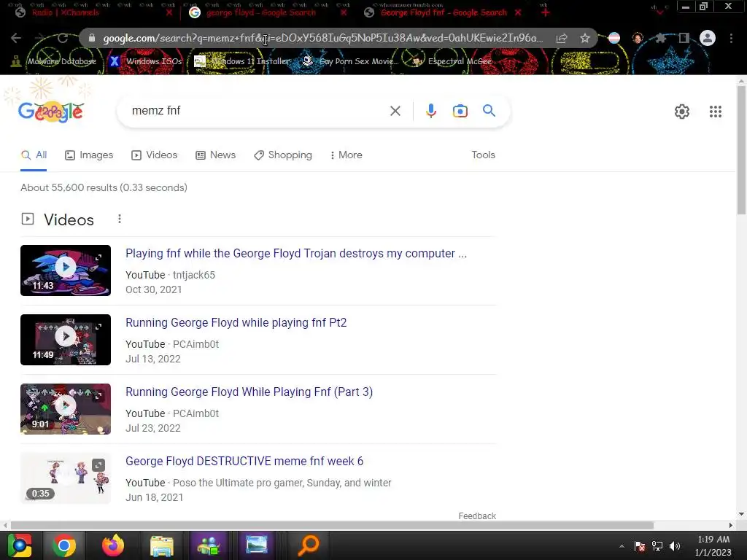Open Google quick settings gear
The height and width of the screenshot is (560, 747).
pos(682,112)
